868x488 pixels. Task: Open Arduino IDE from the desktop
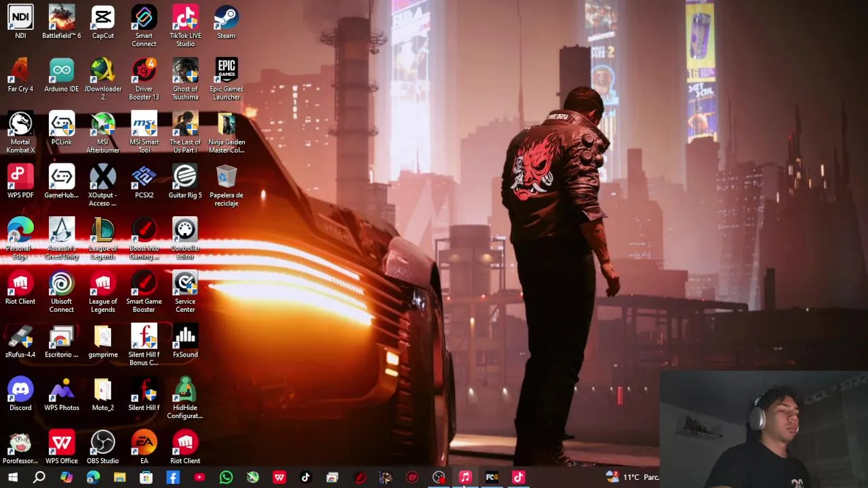62,75
